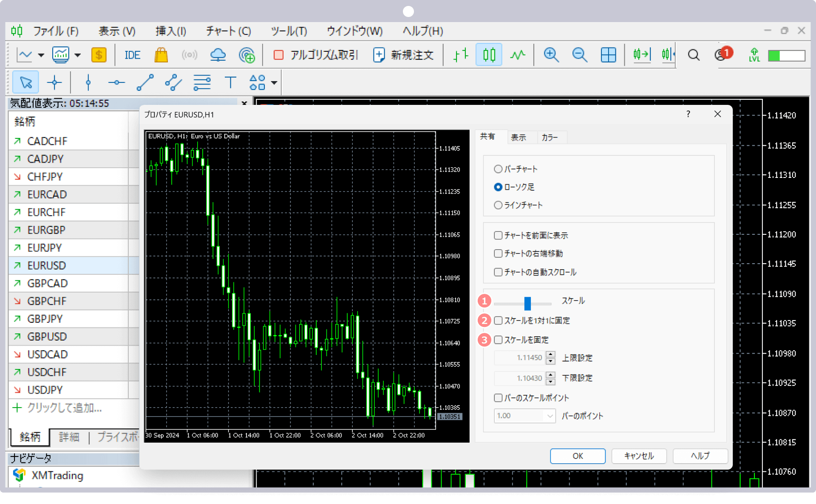Screen dimensions: 816x504
Task: Select the crosshair tool
Action: 54,82
